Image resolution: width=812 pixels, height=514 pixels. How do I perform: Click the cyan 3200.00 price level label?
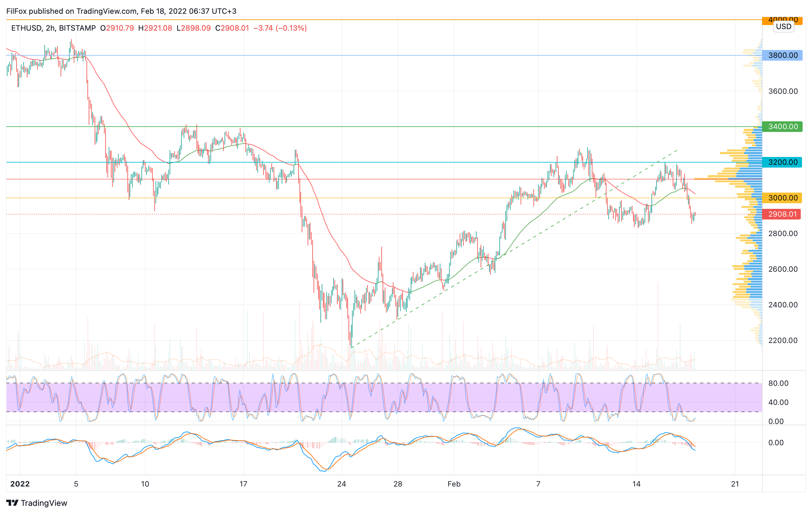pos(782,162)
